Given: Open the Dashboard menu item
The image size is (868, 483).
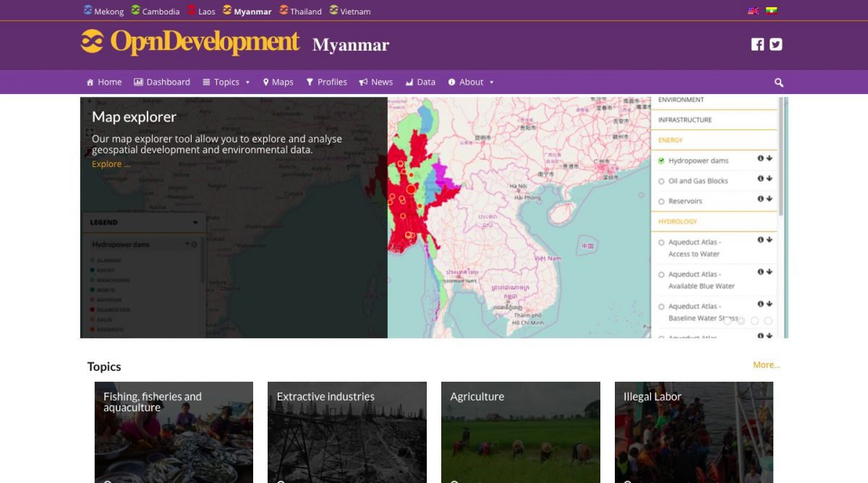Looking at the screenshot, I should click(162, 82).
